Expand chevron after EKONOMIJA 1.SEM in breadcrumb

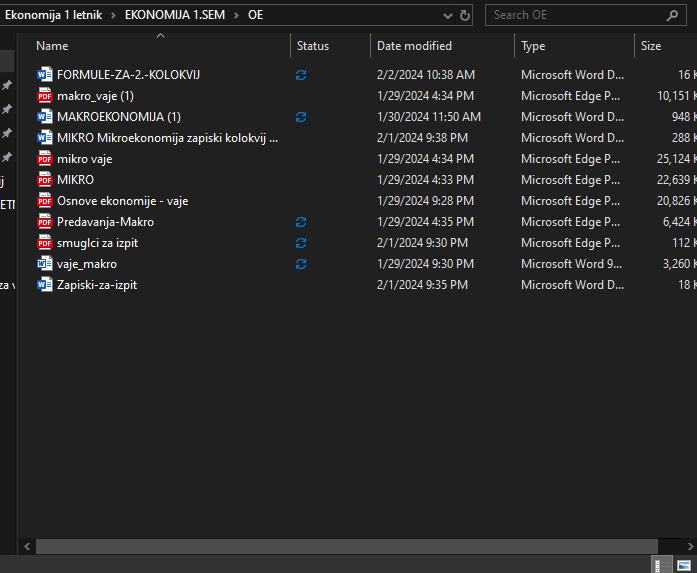pyautogui.click(x=238, y=15)
